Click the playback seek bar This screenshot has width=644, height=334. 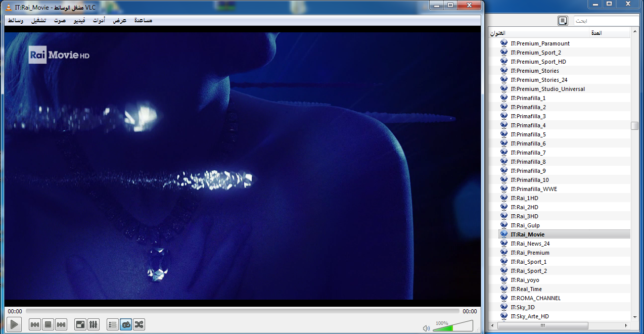[x=243, y=311]
